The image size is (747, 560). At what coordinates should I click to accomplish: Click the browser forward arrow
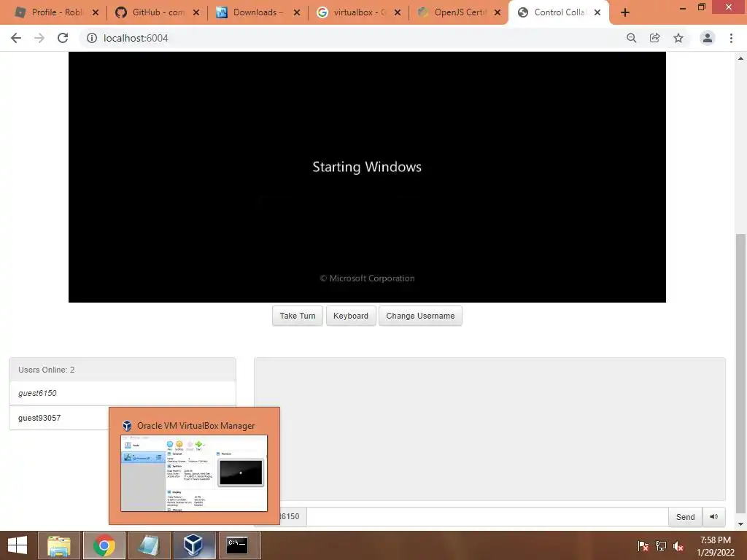point(39,38)
